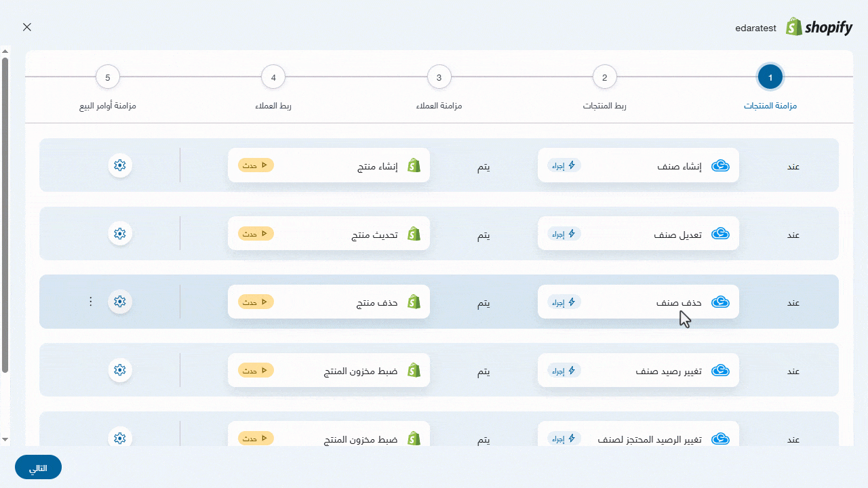This screenshot has height=488, width=868.
Task: Click Shopify bag icon beside حذف منتج
Action: tap(414, 302)
